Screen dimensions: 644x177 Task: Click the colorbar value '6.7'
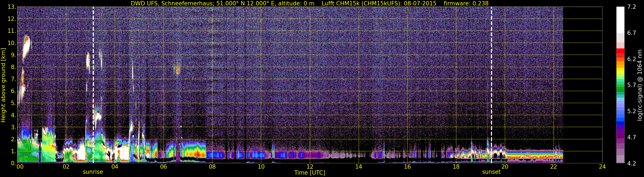coord(631,33)
